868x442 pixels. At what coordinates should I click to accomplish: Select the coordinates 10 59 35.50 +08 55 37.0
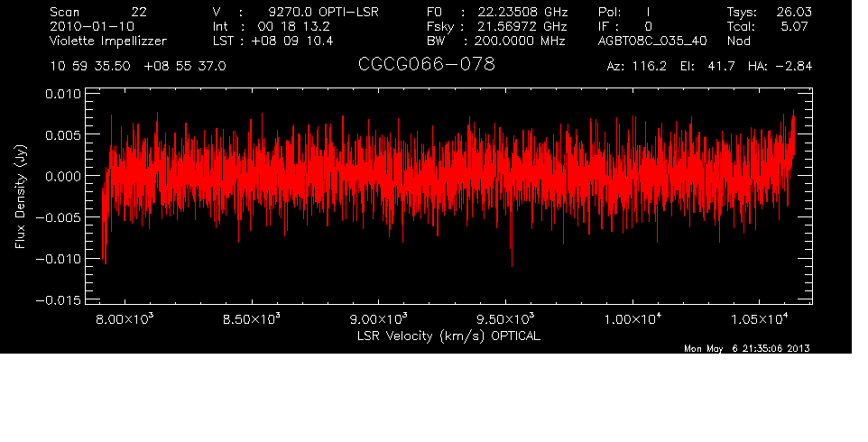click(x=138, y=67)
